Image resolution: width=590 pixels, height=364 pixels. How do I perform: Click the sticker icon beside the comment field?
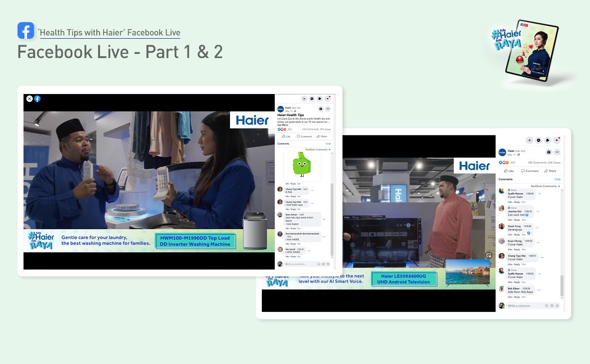tap(328, 264)
